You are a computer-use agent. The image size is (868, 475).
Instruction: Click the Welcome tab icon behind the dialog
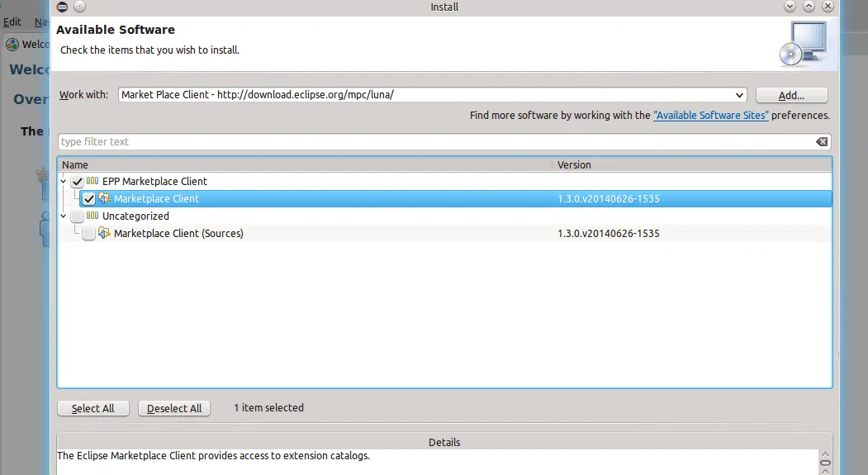pyautogui.click(x=12, y=45)
